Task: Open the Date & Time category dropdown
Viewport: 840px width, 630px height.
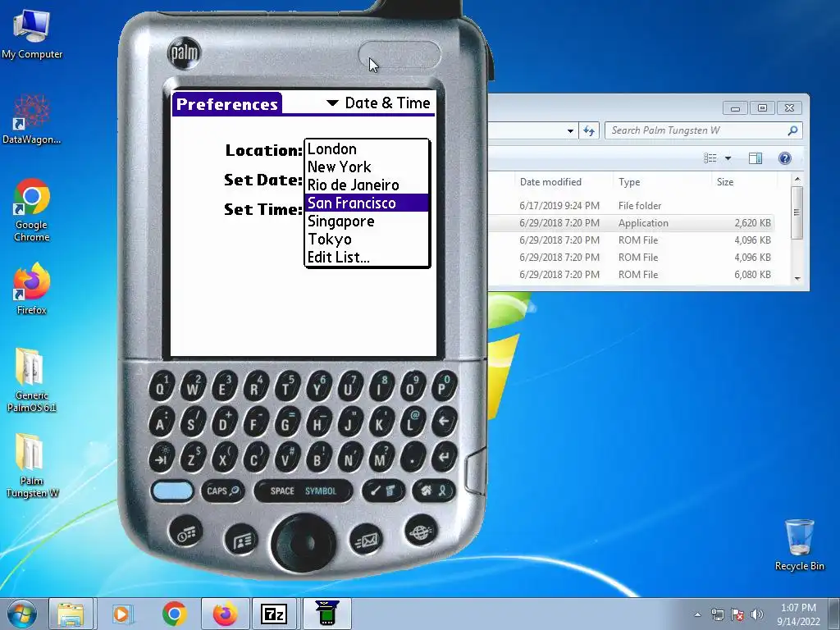Action: pyautogui.click(x=379, y=103)
